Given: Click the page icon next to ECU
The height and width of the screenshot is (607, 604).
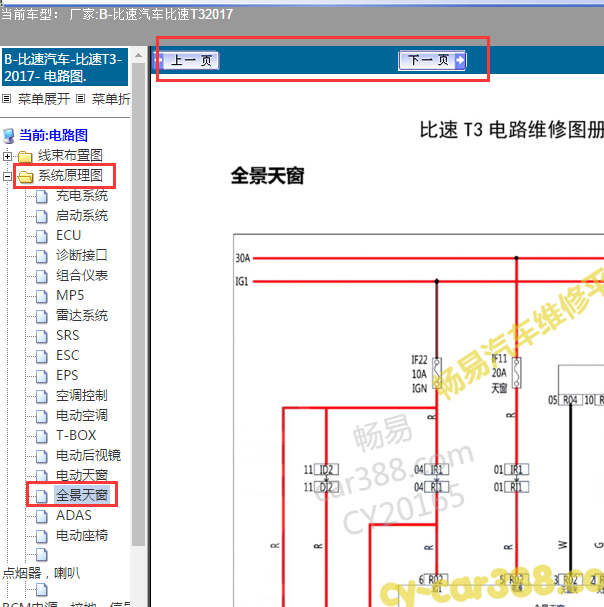Looking at the screenshot, I should tap(42, 236).
